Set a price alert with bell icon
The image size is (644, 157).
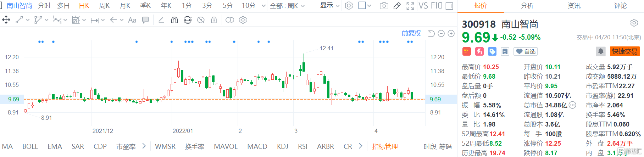point(601,51)
